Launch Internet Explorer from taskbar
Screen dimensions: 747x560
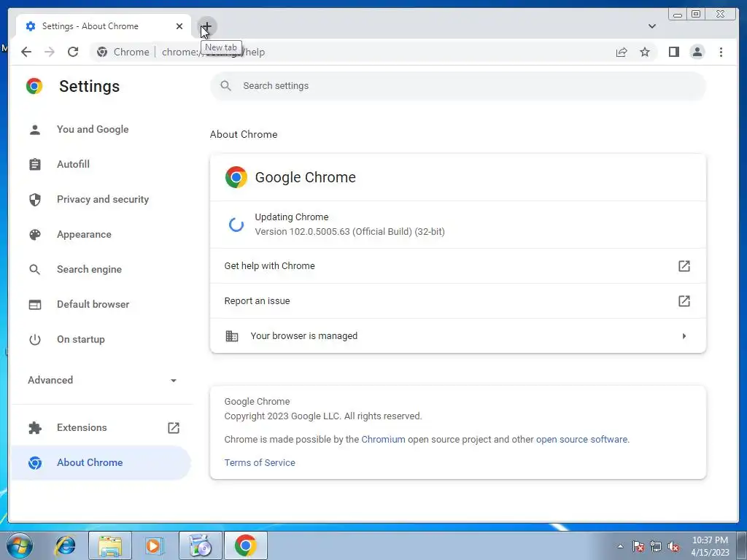coord(65,546)
